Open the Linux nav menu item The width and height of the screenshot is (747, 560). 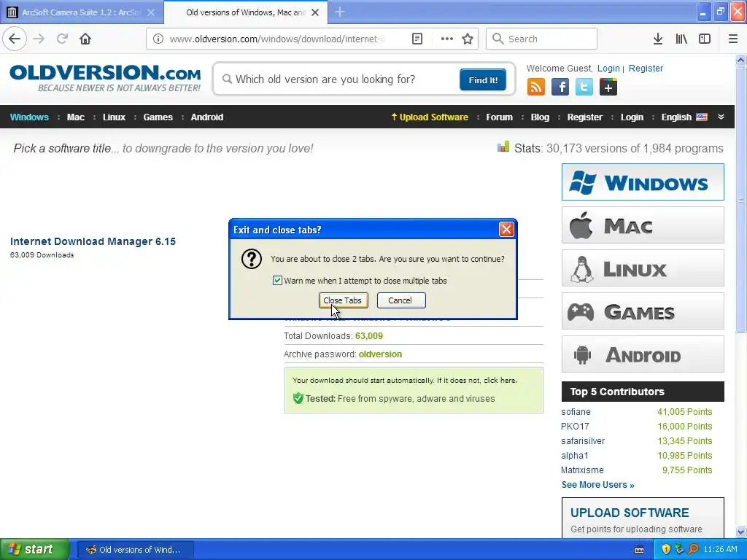(x=114, y=117)
